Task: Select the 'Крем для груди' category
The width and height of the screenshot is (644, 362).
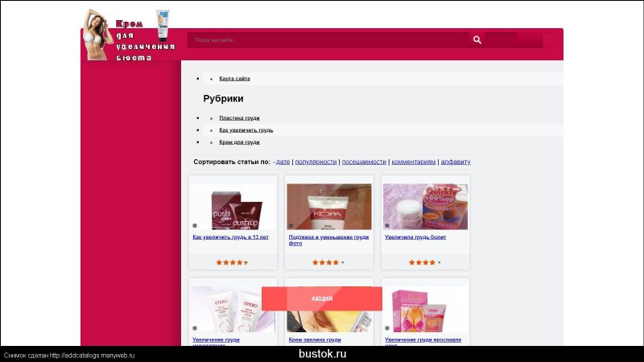Action: (239, 142)
